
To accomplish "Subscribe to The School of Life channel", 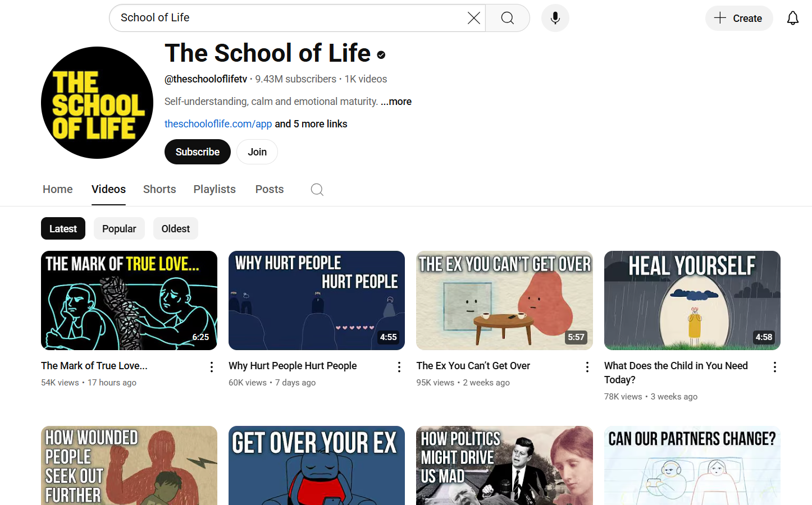I will (x=197, y=151).
